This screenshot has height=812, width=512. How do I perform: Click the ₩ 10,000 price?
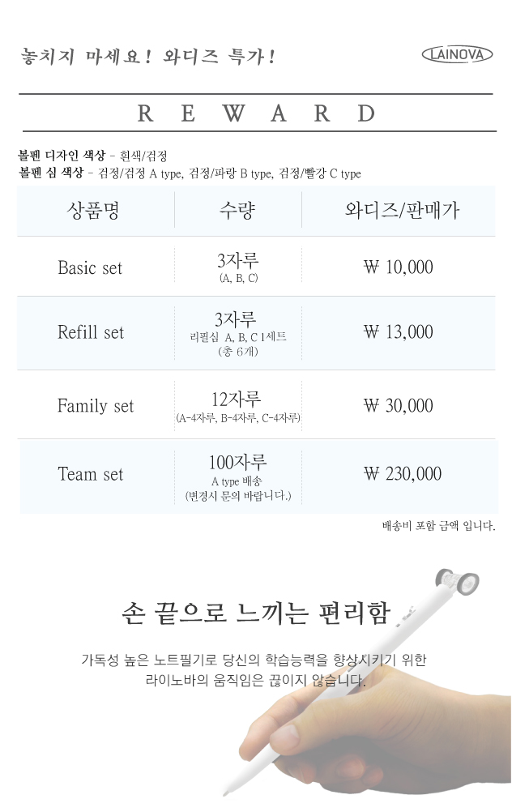coord(398,267)
